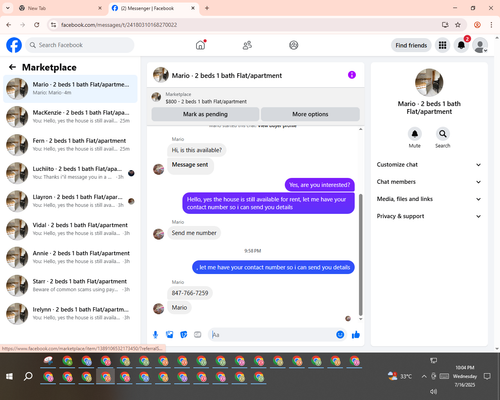Click Find friends button
500x400 pixels.
pyautogui.click(x=411, y=45)
